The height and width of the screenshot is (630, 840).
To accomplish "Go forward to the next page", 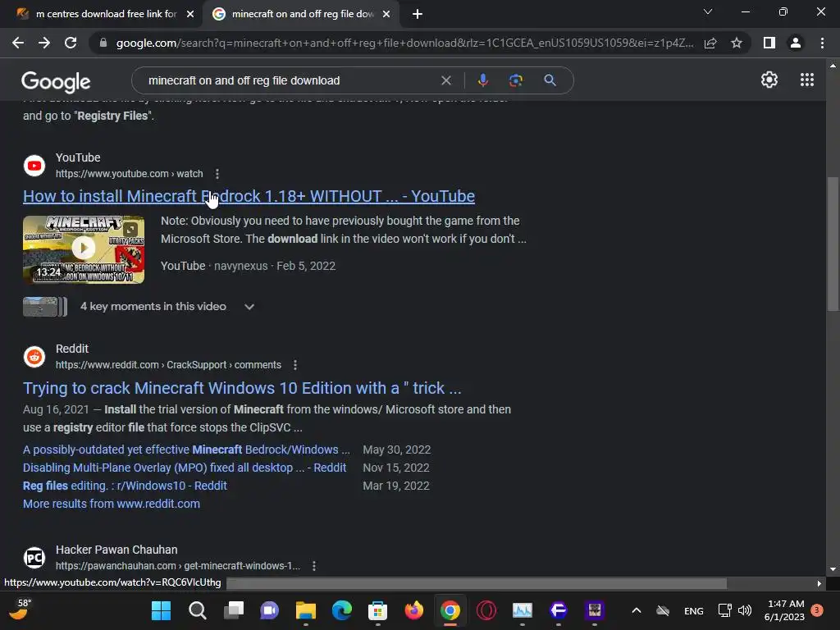I will [x=44, y=43].
